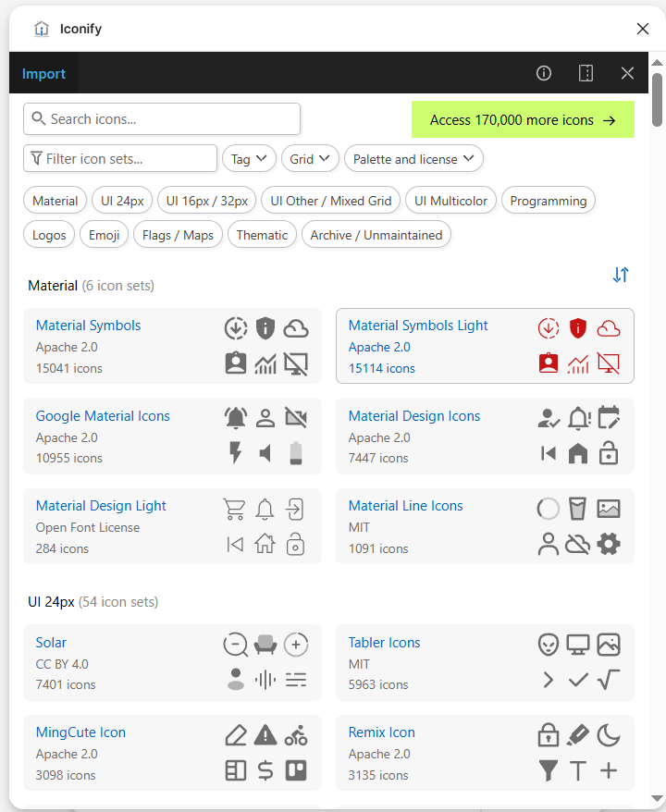
Task: Open the Tag dropdown
Action: click(249, 158)
